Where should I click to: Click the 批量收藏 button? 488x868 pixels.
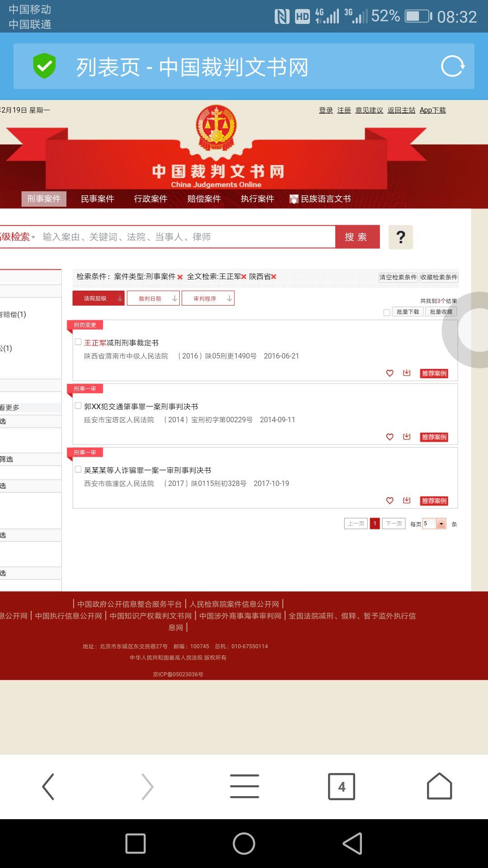[x=441, y=312]
